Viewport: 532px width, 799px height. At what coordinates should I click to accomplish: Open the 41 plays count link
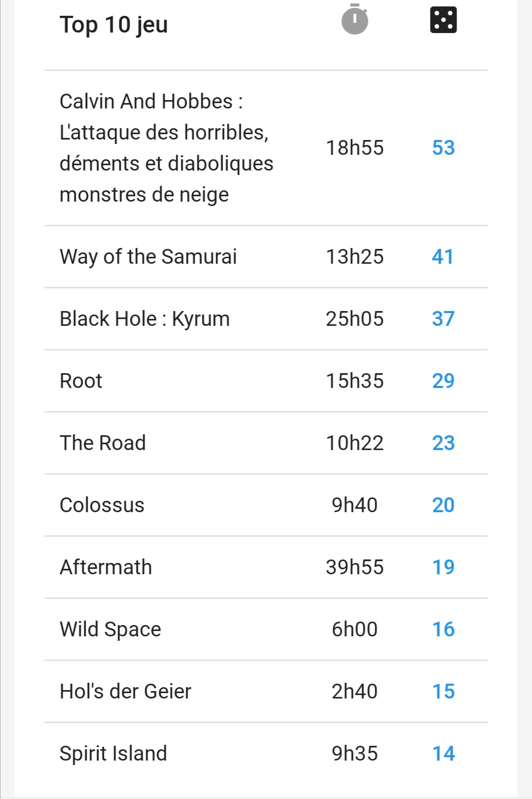[443, 257]
